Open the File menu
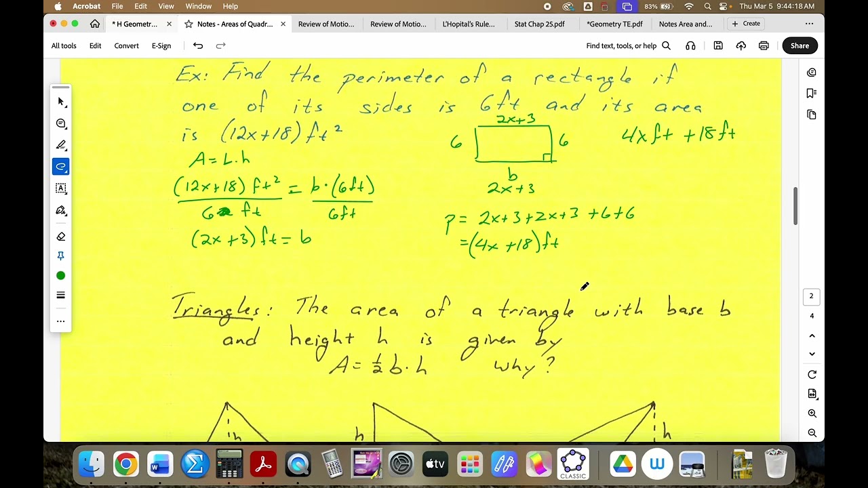The image size is (868, 488). 117,6
